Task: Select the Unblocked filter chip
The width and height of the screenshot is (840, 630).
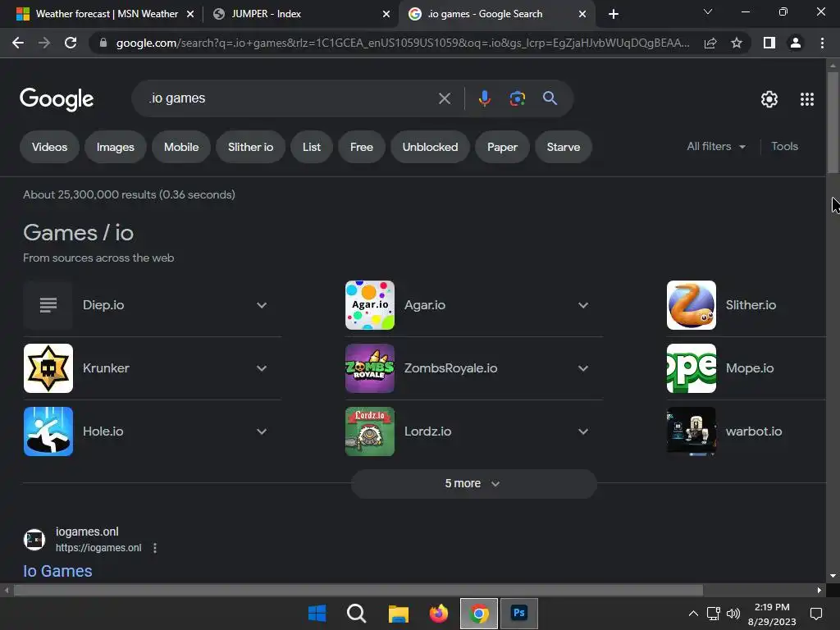Action: pos(430,147)
